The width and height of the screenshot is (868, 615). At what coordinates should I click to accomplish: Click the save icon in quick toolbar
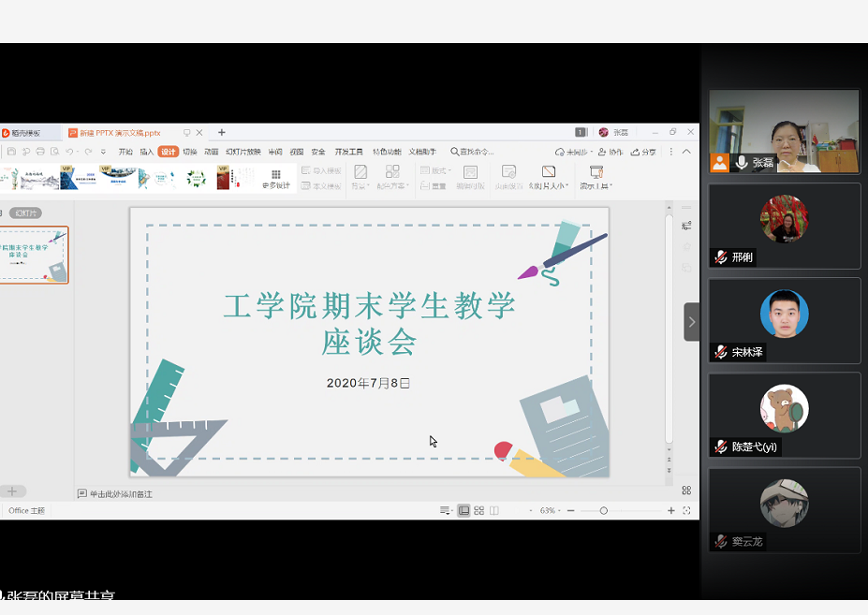pyautogui.click(x=13, y=152)
